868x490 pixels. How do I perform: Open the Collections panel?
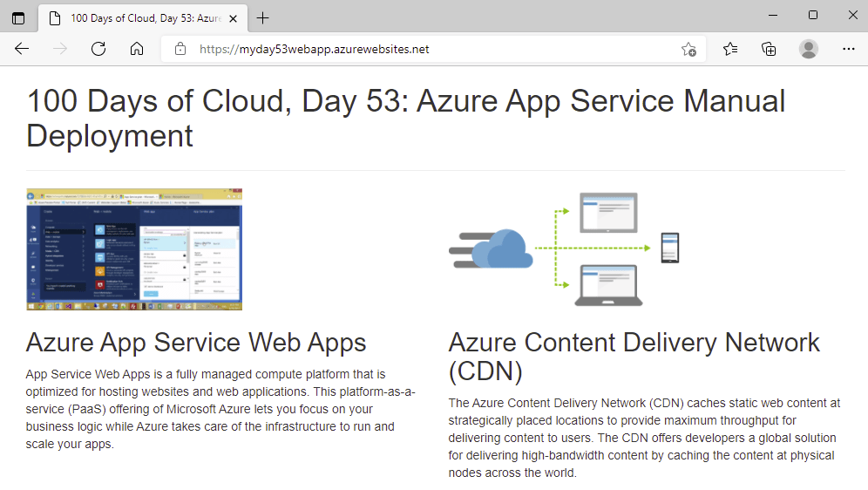(x=769, y=49)
